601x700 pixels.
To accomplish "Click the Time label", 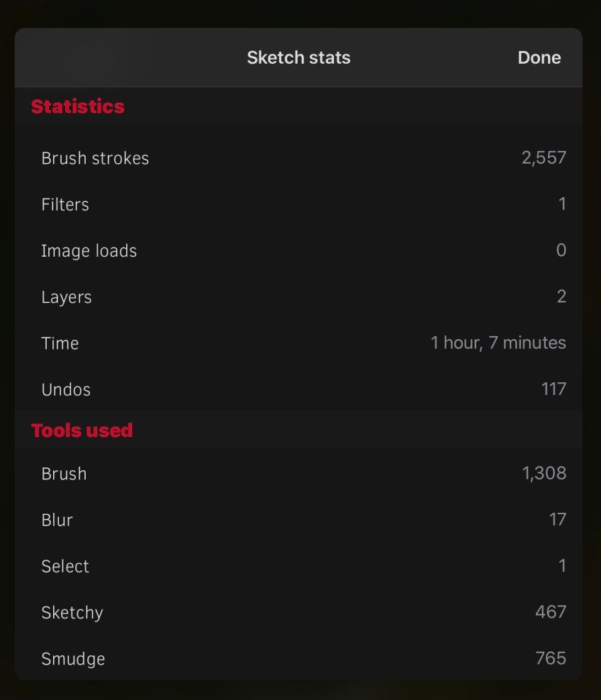I will click(60, 343).
